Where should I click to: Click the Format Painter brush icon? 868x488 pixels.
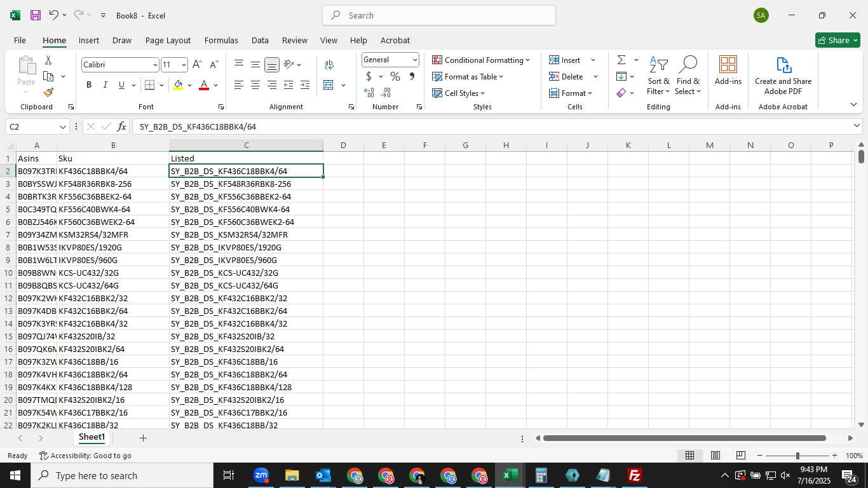point(48,93)
